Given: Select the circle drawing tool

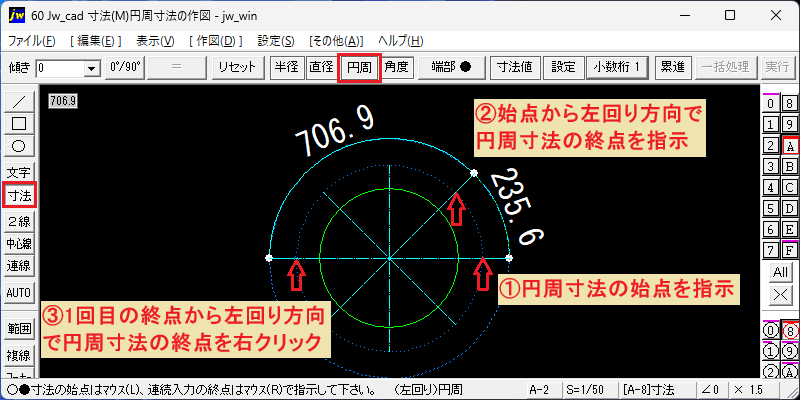Looking at the screenshot, I should (x=19, y=146).
